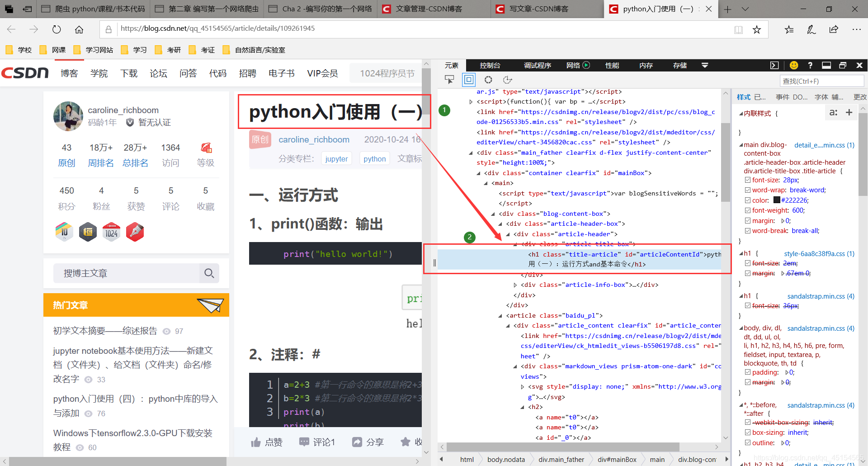The image size is (868, 466).
Task: Open the #222226 color swatch
Action: (777, 200)
